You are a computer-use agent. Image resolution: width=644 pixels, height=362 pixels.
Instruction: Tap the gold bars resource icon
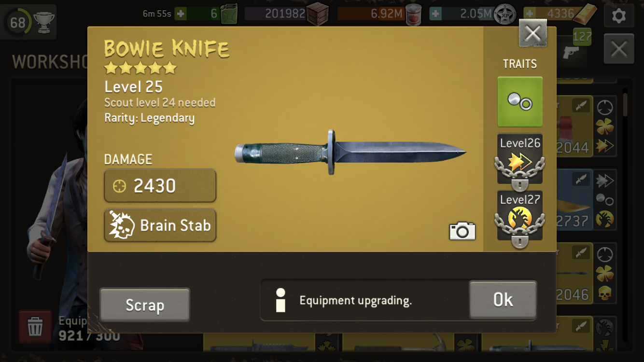coord(585,14)
